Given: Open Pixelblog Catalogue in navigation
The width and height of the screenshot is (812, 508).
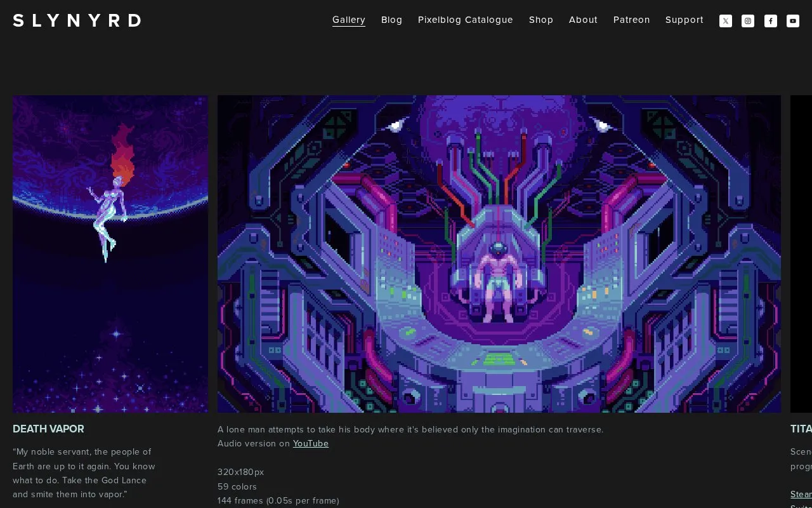Looking at the screenshot, I should click(466, 20).
